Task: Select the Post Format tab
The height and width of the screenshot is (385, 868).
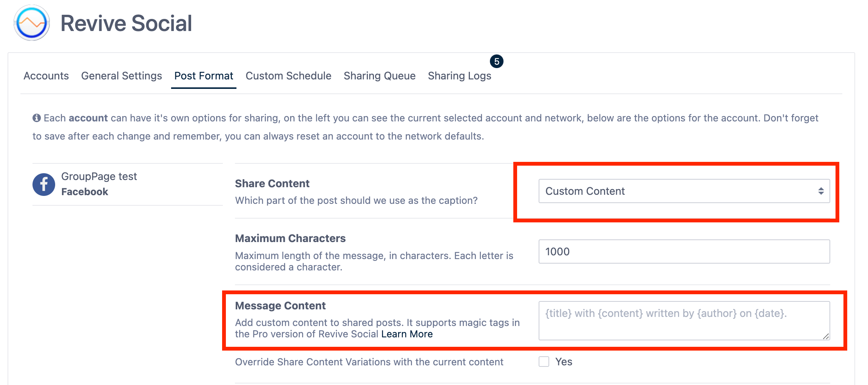Action: click(x=204, y=76)
